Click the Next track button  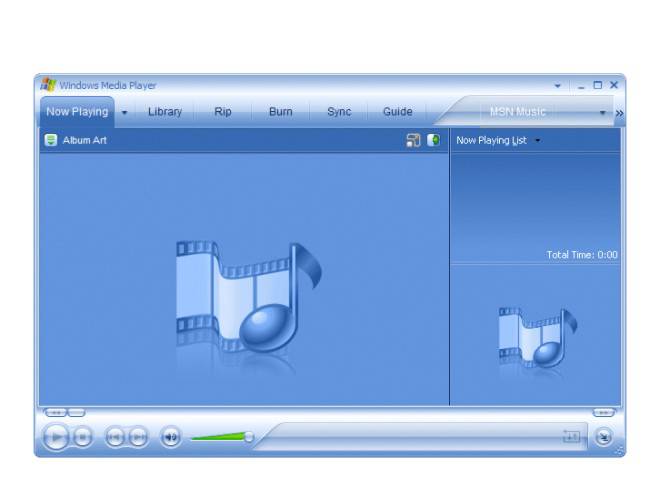click(x=138, y=436)
